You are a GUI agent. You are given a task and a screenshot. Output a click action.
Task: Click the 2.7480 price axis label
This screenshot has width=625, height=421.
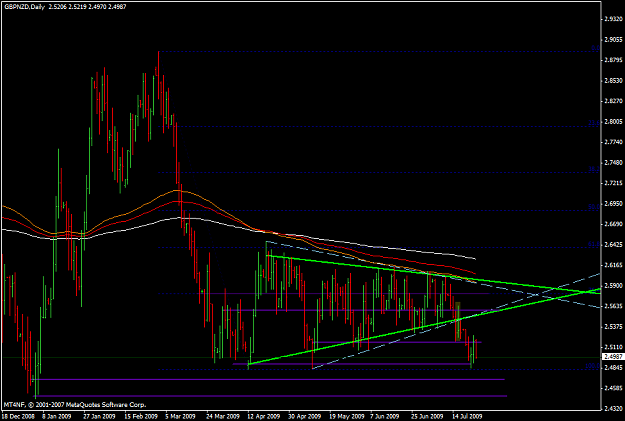pos(613,163)
